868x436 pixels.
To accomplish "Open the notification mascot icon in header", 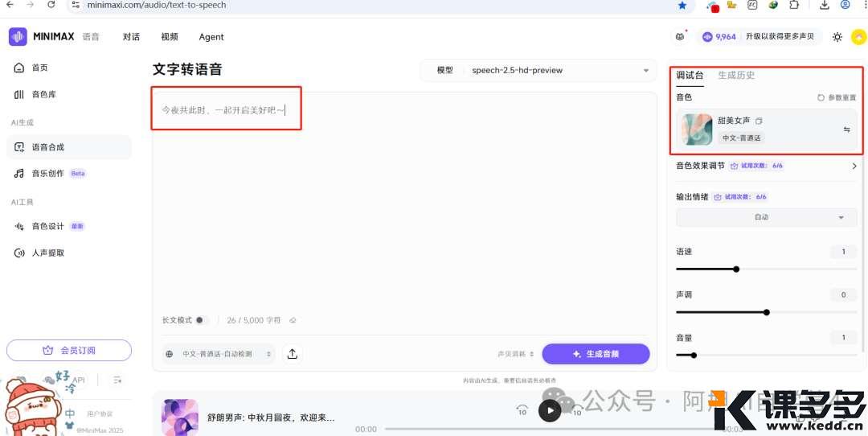I will point(679,36).
